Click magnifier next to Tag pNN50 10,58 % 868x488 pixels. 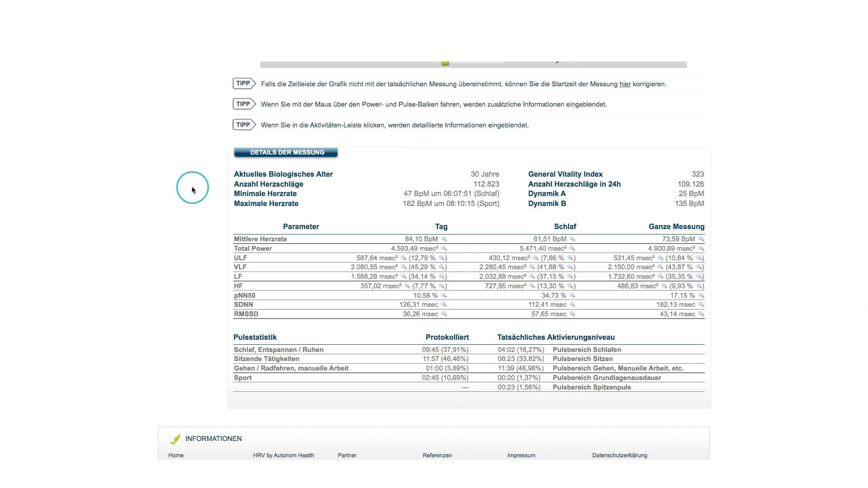444,295
